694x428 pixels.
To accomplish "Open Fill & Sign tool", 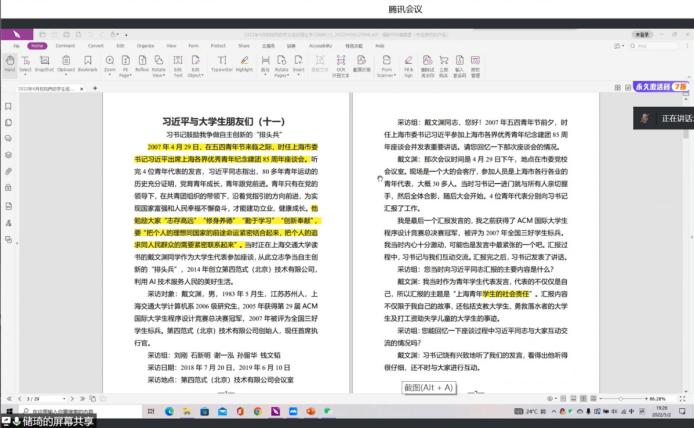I will (409, 66).
